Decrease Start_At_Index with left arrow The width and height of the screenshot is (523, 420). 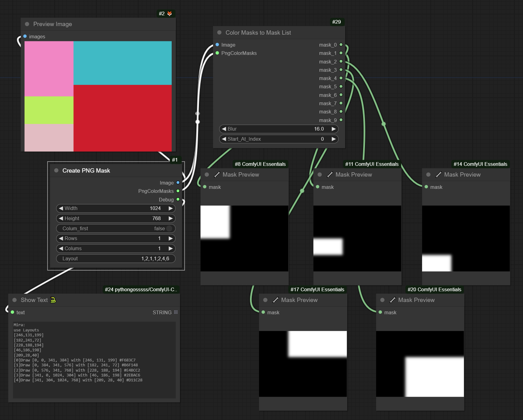(x=224, y=139)
